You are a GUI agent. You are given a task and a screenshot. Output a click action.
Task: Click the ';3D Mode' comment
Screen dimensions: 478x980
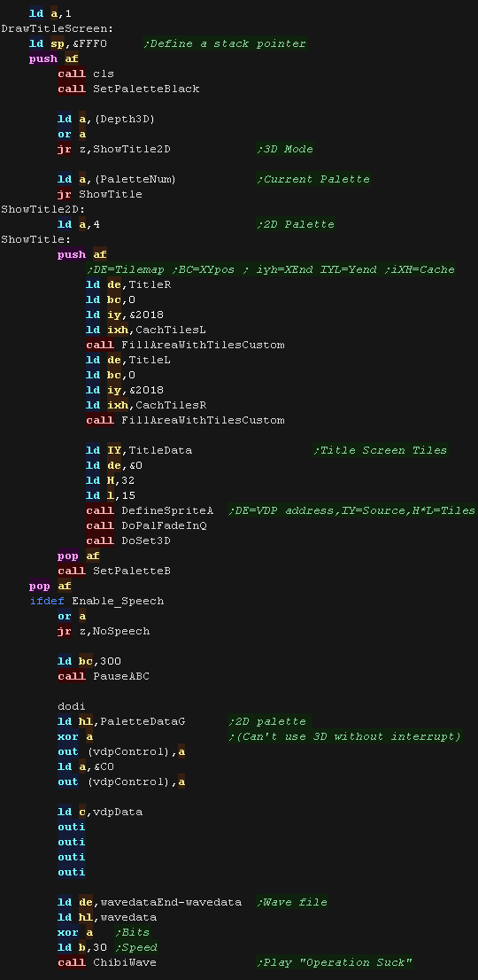click(x=284, y=149)
